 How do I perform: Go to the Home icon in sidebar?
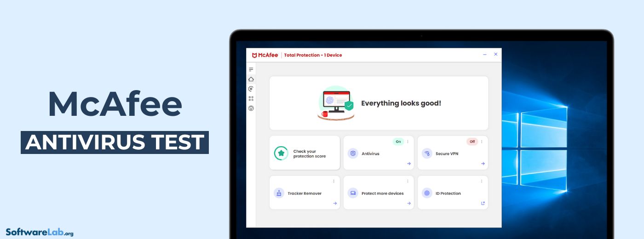click(251, 79)
